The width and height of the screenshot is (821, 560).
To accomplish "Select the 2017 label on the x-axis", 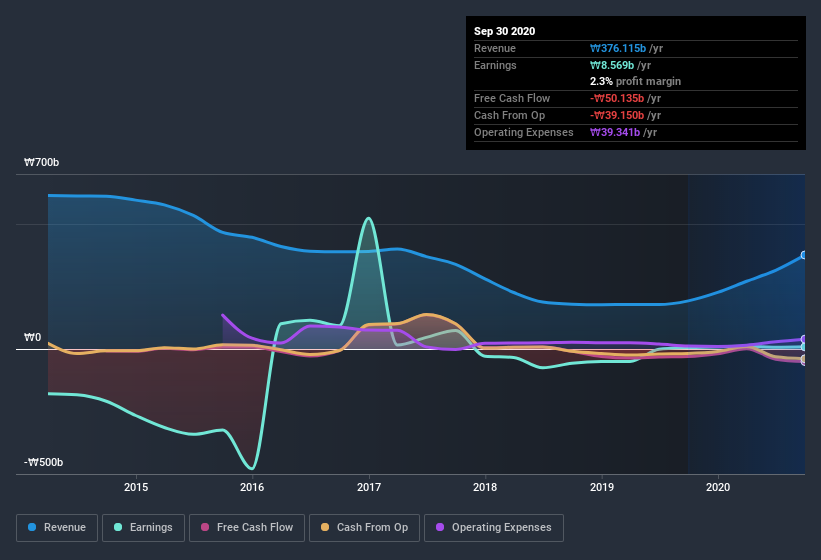I will pyautogui.click(x=369, y=487).
